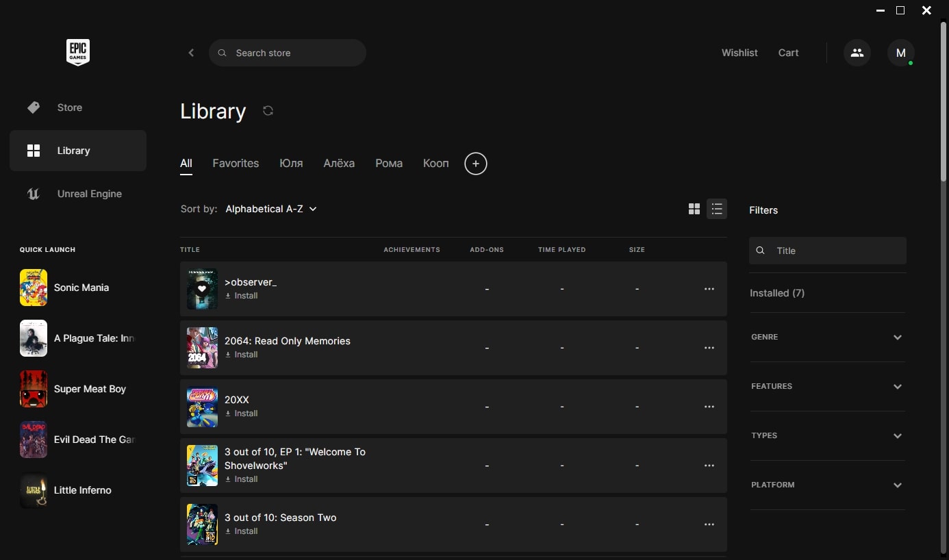Viewport: 949px width, 560px height.
Task: Install 2064: Read Only Memories
Action: tap(242, 355)
